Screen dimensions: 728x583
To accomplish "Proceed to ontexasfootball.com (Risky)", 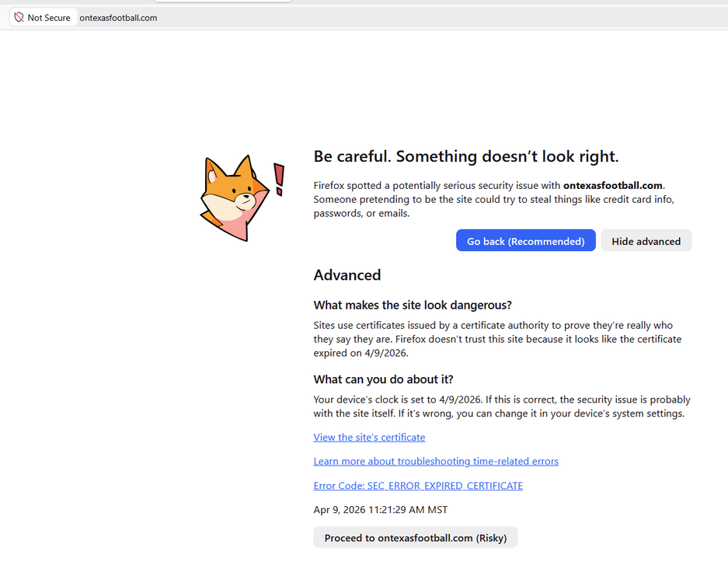I will point(415,537).
